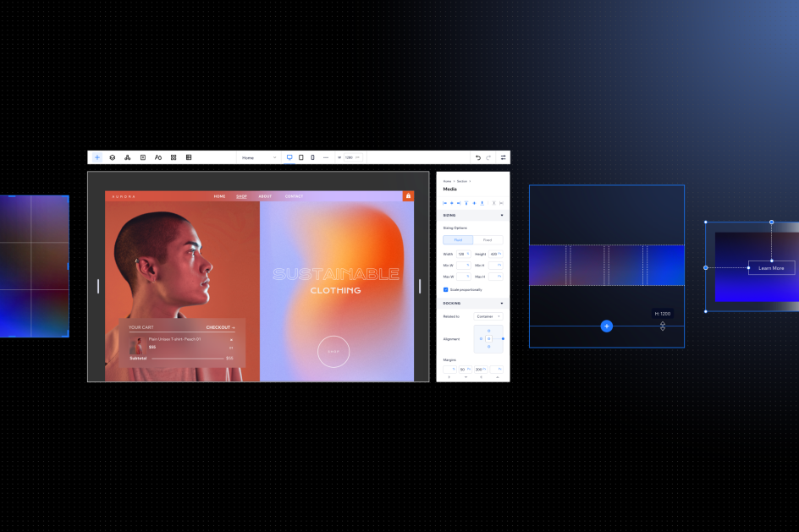Click the Learn More button

point(771,268)
